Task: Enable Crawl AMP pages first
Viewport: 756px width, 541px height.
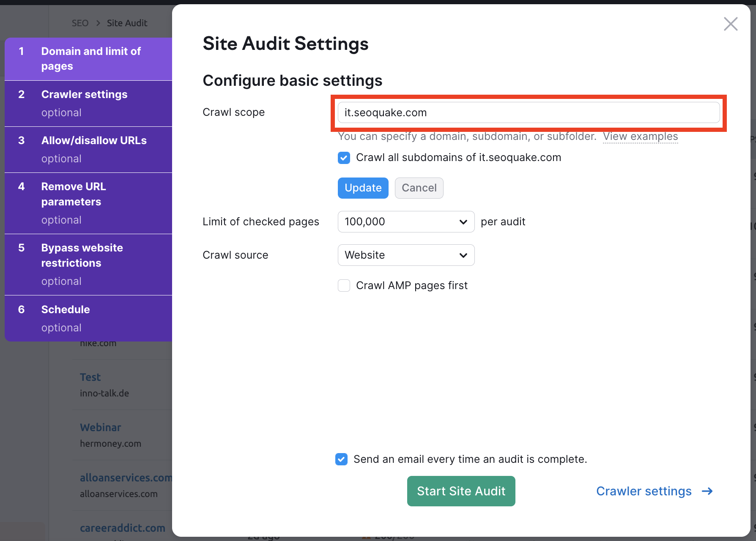Action: point(344,286)
